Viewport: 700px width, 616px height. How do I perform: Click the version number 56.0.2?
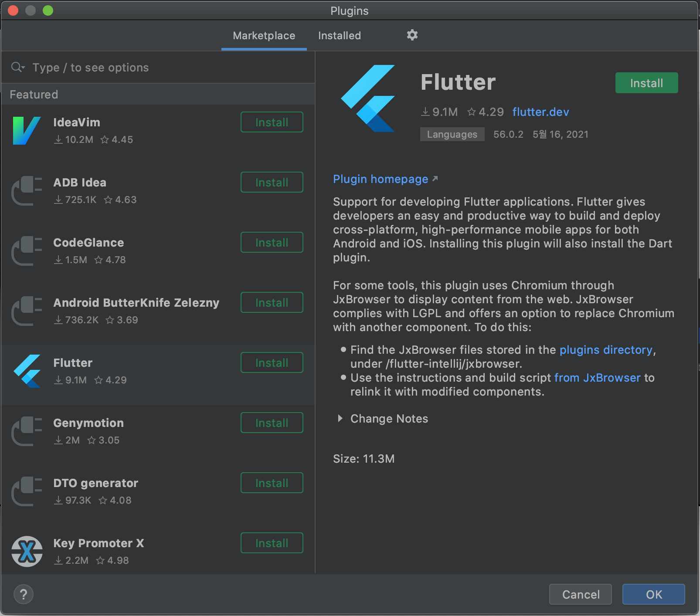click(508, 134)
